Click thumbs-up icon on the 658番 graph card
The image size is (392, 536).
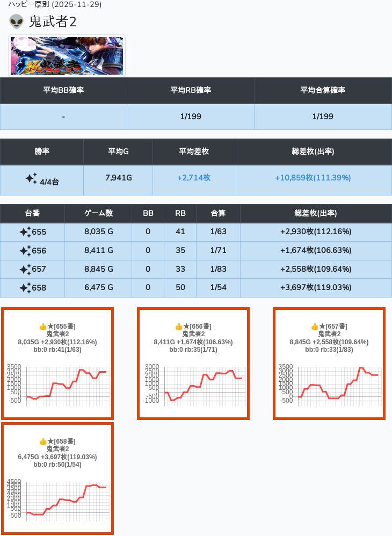coord(43,441)
